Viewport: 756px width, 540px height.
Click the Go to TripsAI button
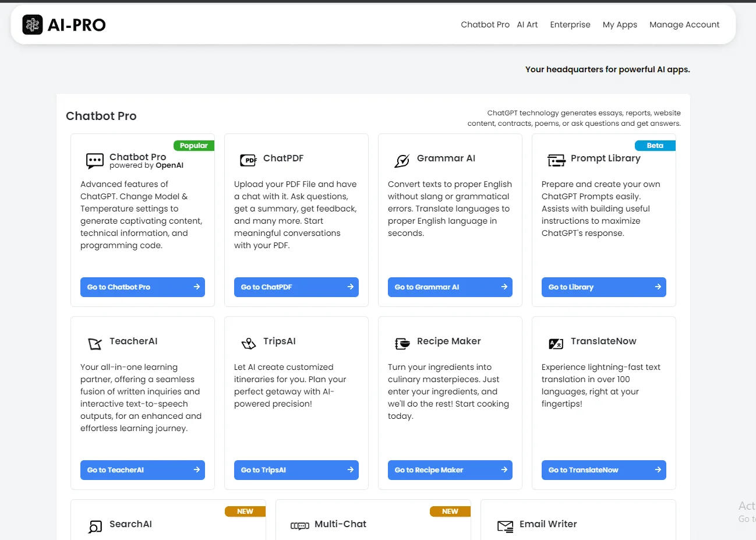[x=296, y=470]
